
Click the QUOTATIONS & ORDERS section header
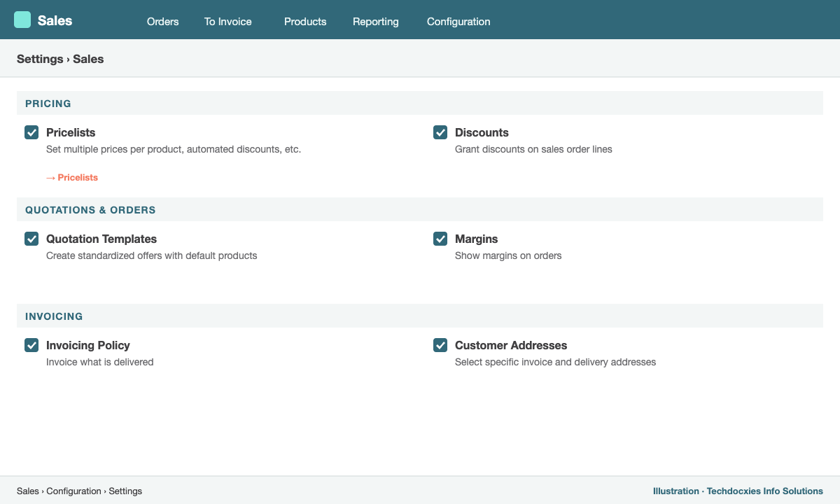click(420, 209)
